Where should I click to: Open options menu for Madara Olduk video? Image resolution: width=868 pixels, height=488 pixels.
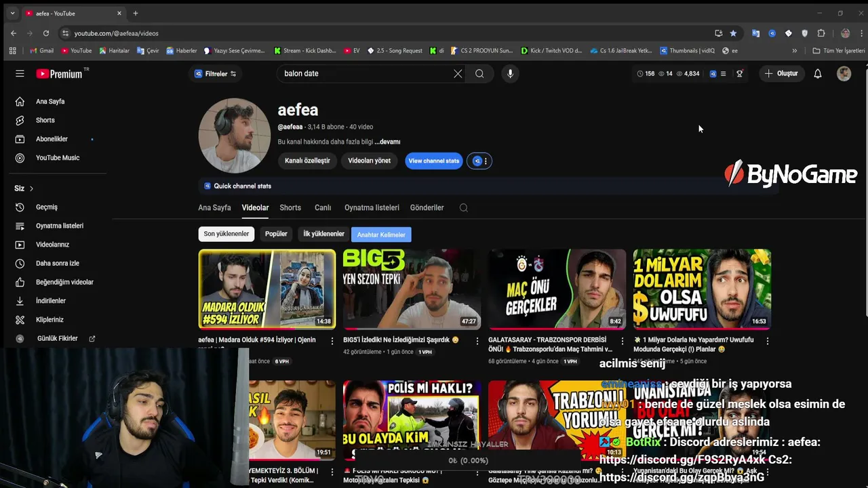(332, 341)
